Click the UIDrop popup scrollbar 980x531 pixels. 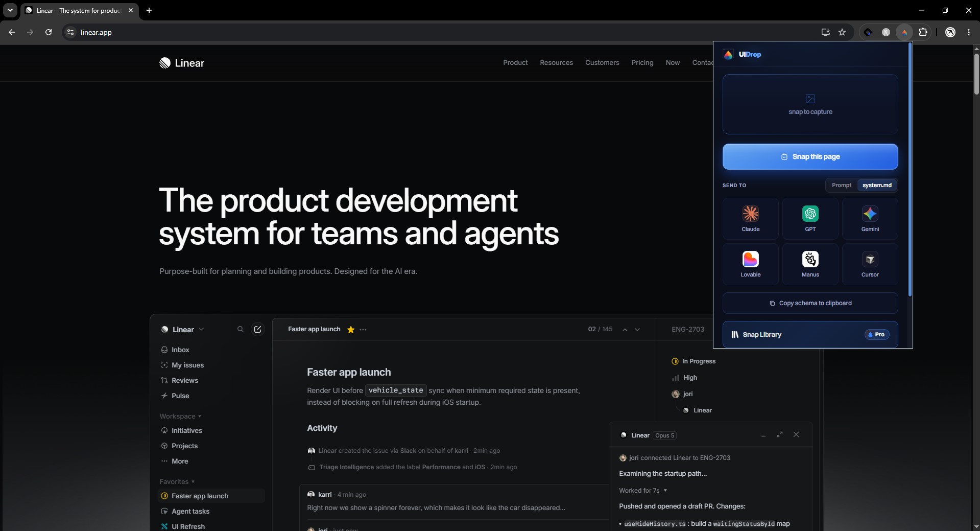910,169
